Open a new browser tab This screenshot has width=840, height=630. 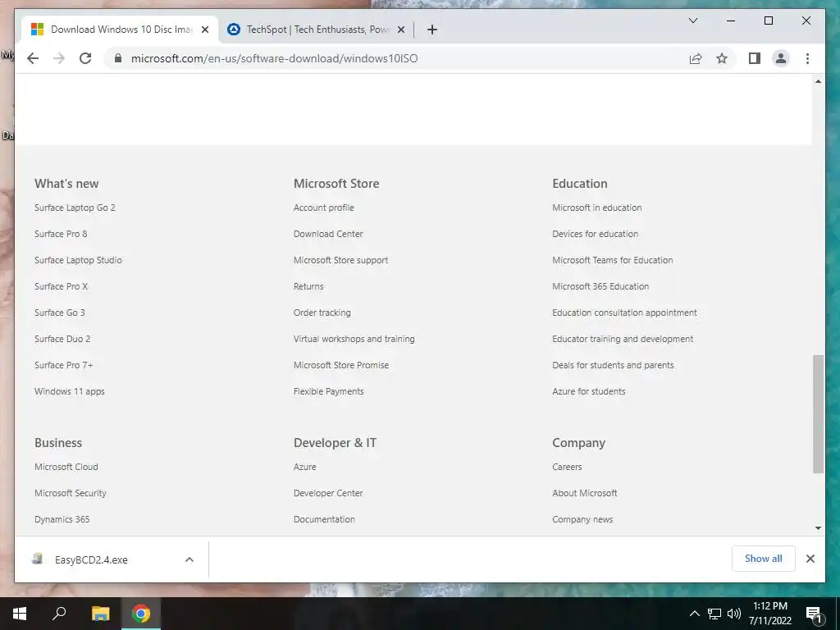432,30
